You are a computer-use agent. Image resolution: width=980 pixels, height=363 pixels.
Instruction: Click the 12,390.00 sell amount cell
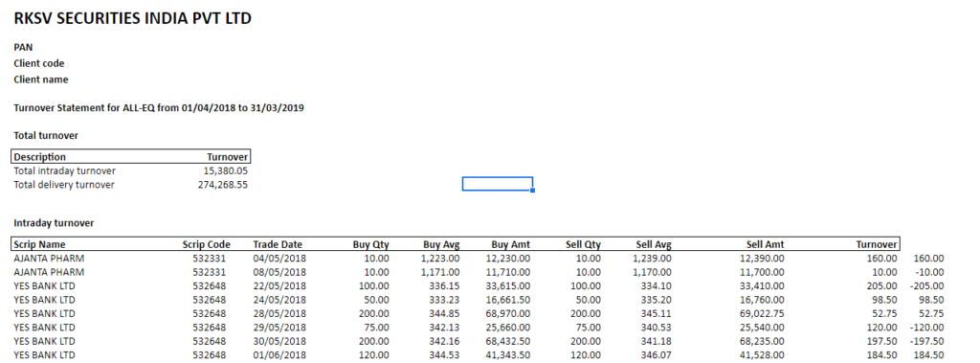click(x=762, y=258)
